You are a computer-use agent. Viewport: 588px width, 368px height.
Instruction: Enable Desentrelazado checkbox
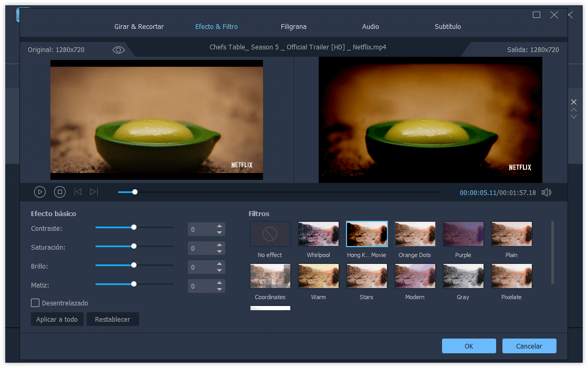(x=35, y=303)
